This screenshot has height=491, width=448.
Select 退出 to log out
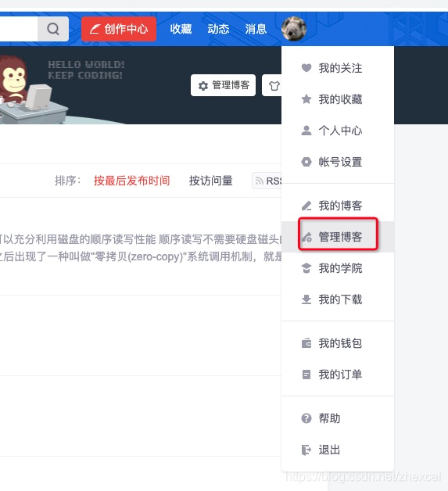(338, 450)
